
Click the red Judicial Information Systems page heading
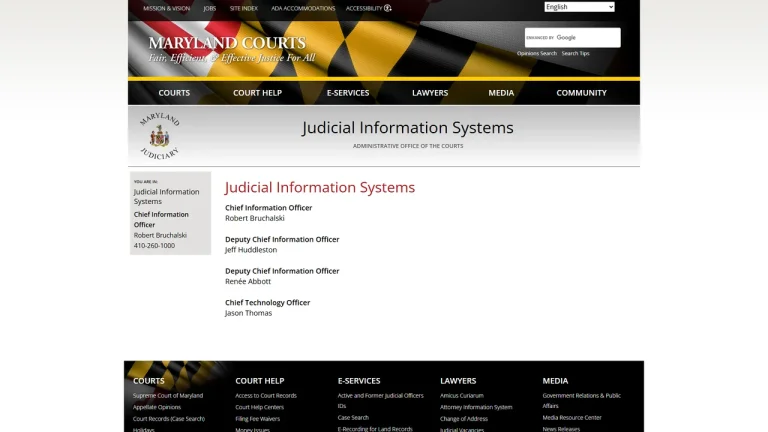[x=320, y=187]
